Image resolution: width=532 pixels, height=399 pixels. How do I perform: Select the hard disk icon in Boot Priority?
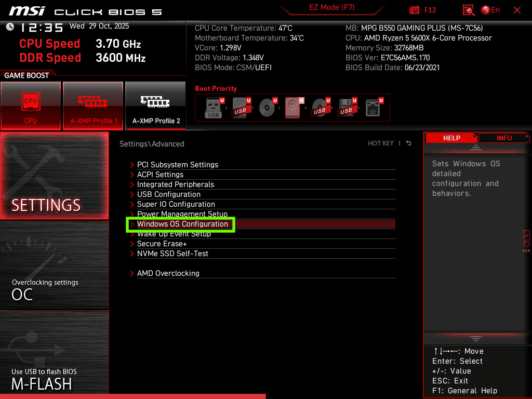[294, 108]
